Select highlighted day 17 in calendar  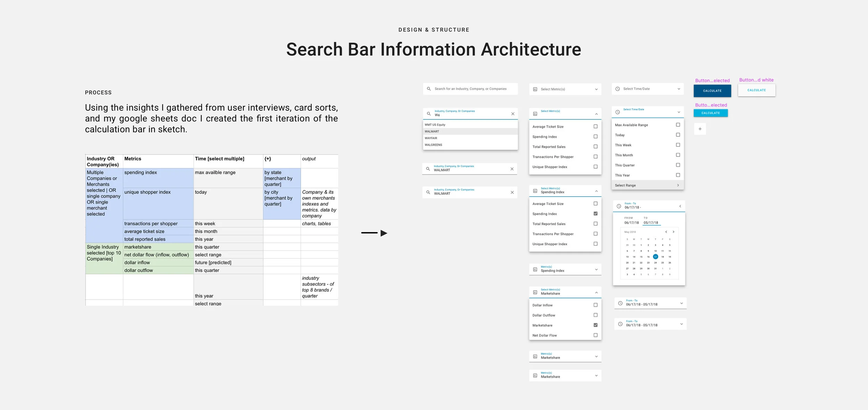click(655, 257)
